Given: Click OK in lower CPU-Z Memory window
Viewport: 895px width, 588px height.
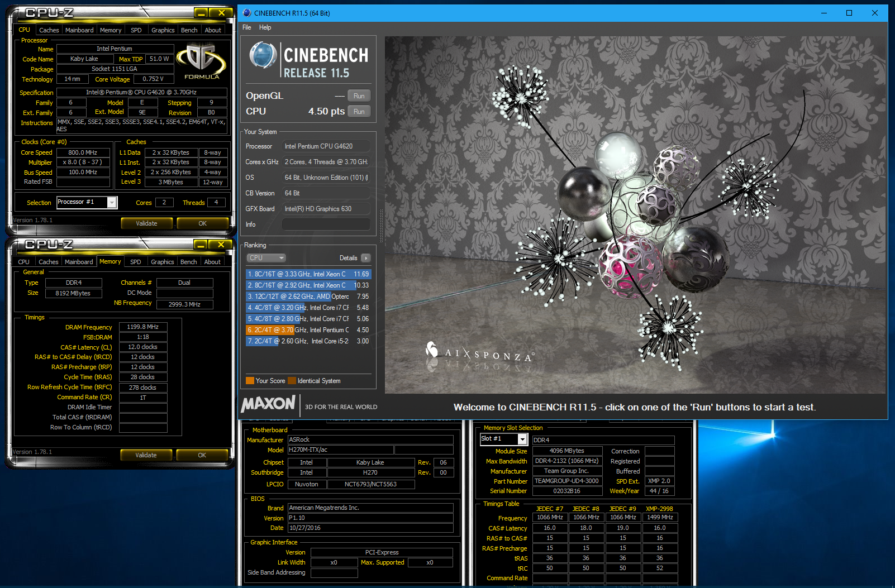Looking at the screenshot, I should (202, 455).
